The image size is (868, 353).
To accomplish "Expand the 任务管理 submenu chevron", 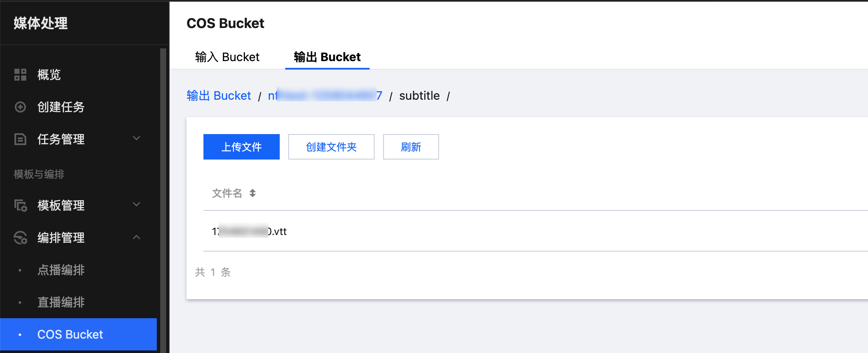I will [136, 138].
